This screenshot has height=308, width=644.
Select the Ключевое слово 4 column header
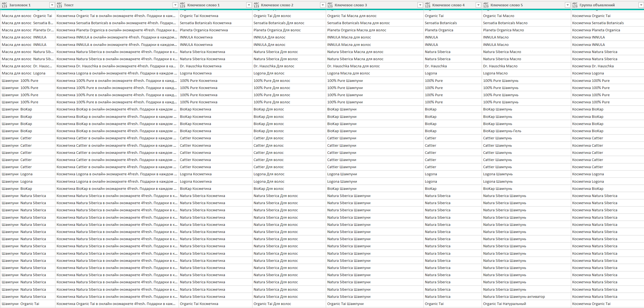[x=448, y=5]
